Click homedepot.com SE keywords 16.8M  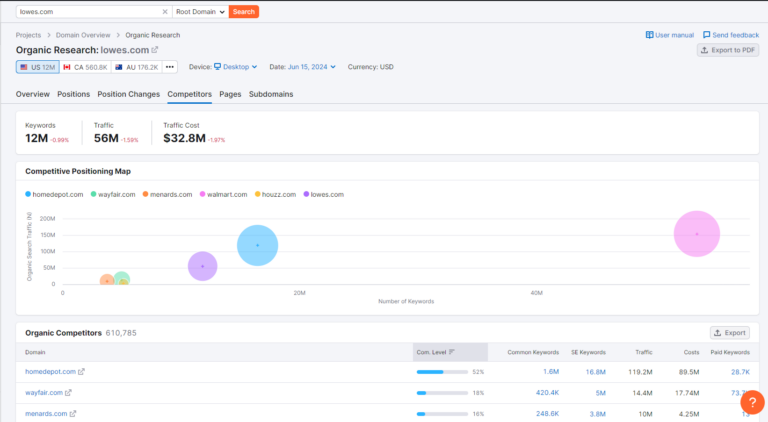[596, 372]
